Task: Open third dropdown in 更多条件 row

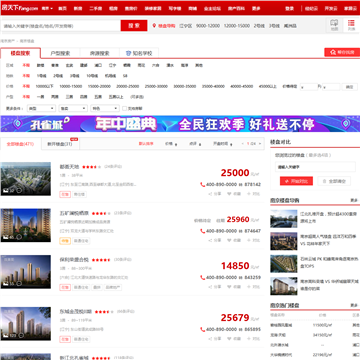Action: coord(105,108)
